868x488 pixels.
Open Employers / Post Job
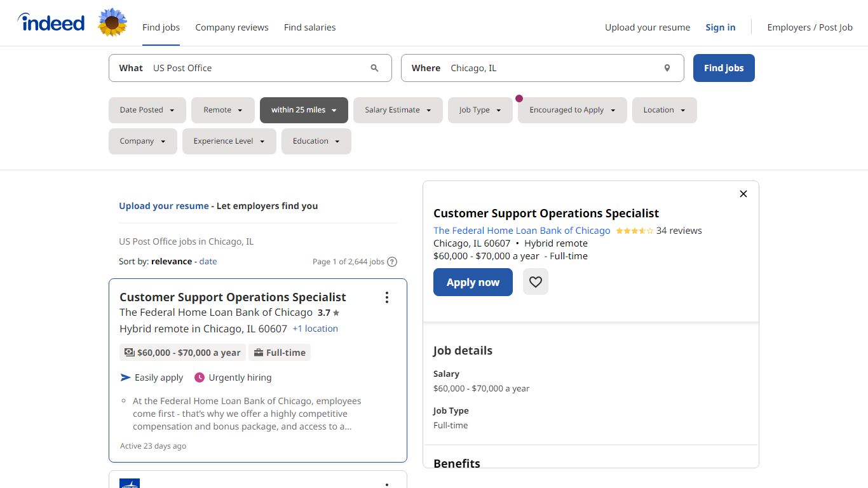(810, 27)
